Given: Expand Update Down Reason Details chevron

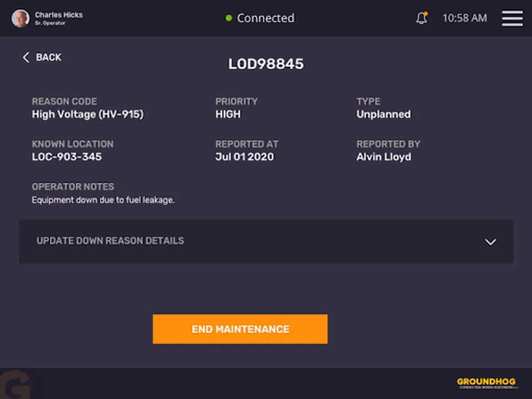Looking at the screenshot, I should point(490,242).
